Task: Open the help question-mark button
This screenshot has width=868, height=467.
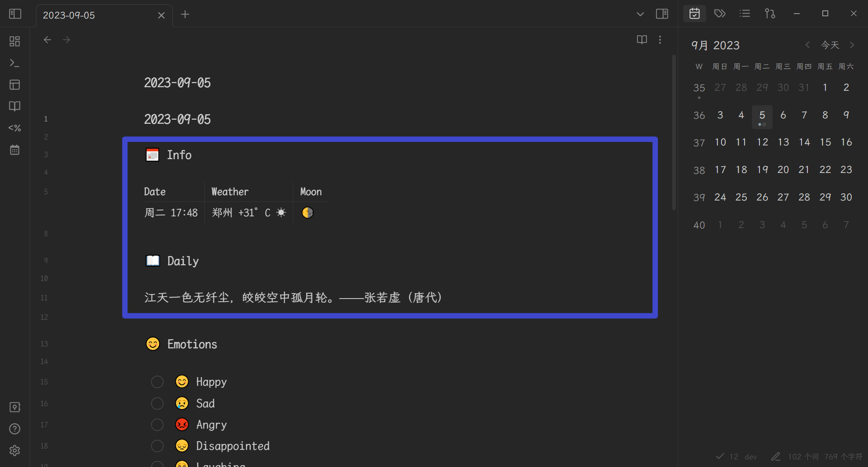Action: tap(14, 429)
